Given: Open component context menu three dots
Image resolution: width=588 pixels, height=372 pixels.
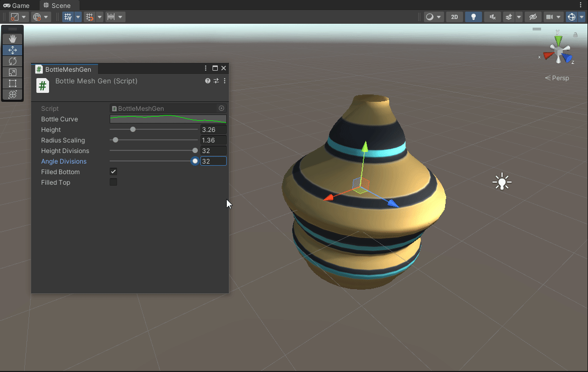Looking at the screenshot, I should 225,81.
